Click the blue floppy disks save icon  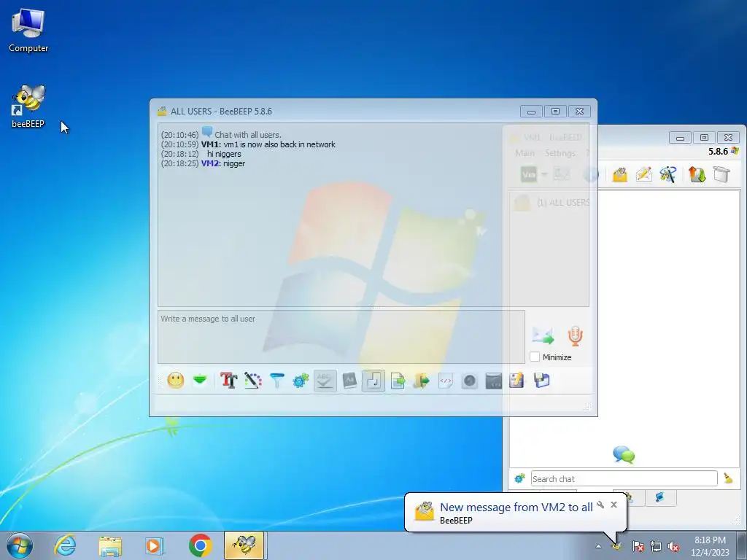coord(542,381)
